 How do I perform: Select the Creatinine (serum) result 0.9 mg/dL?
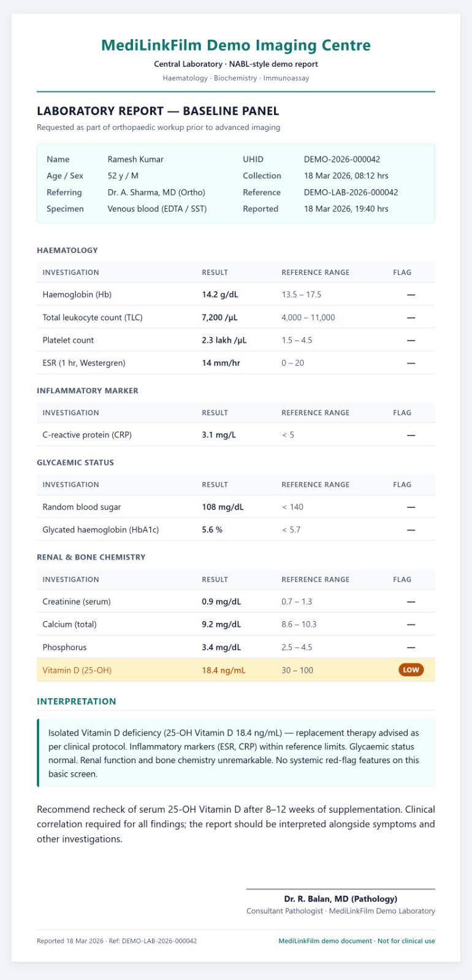coord(221,601)
